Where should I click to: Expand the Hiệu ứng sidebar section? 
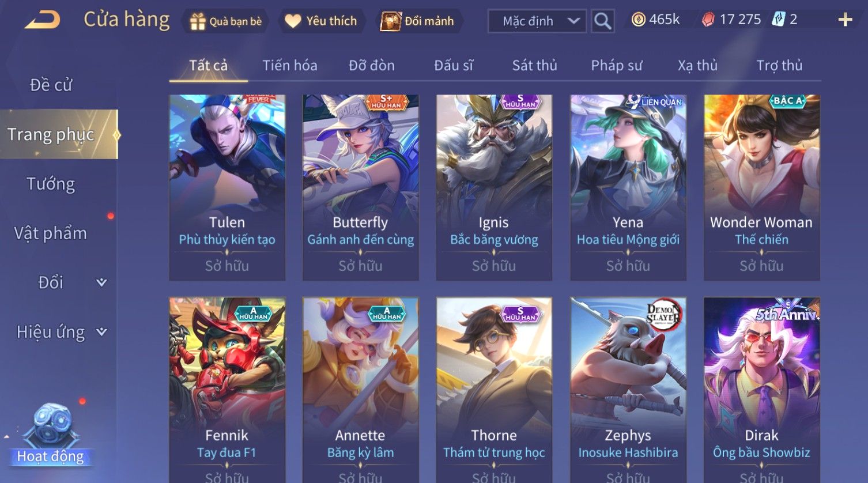[x=101, y=332]
